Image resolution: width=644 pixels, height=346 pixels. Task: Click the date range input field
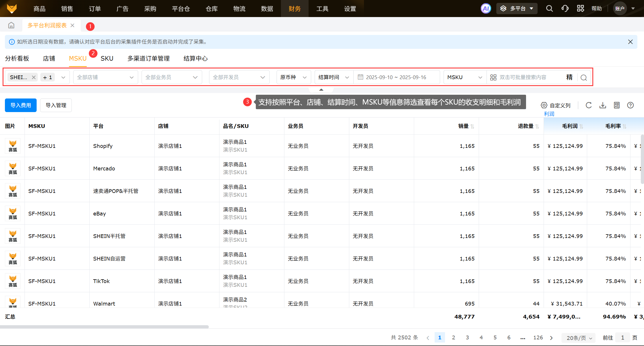pos(396,77)
